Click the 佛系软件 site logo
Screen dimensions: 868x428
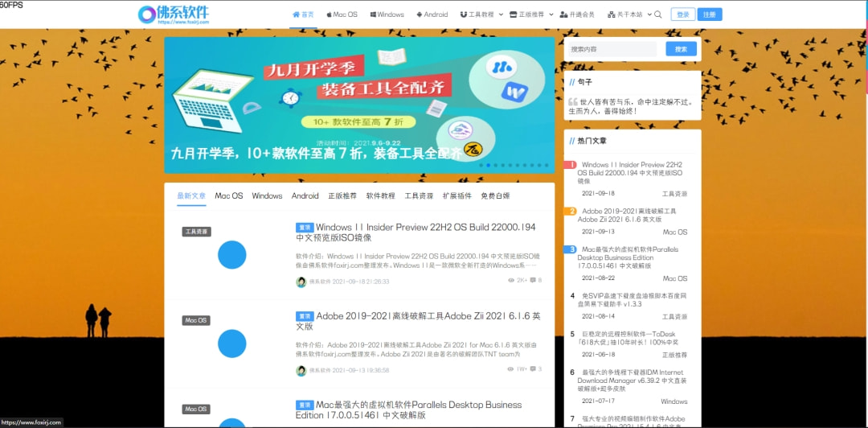[174, 14]
